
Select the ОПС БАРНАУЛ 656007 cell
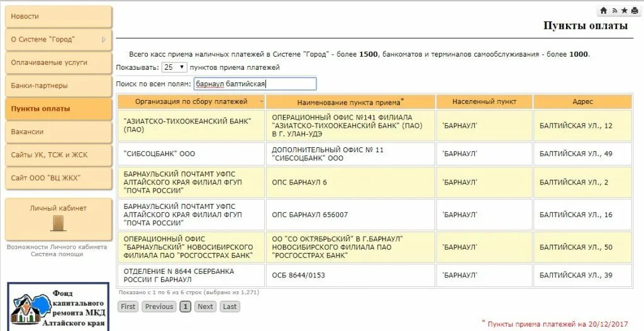tap(350, 215)
